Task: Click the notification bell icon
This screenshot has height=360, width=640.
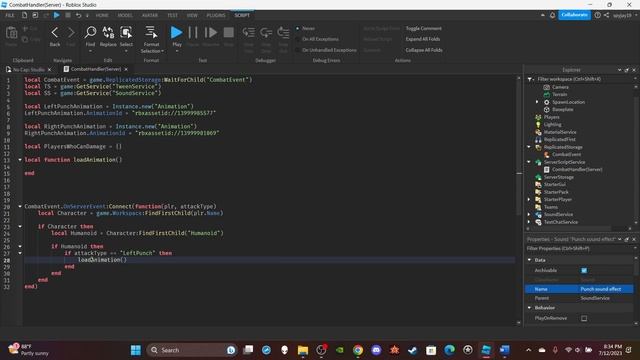Action: 553,15
